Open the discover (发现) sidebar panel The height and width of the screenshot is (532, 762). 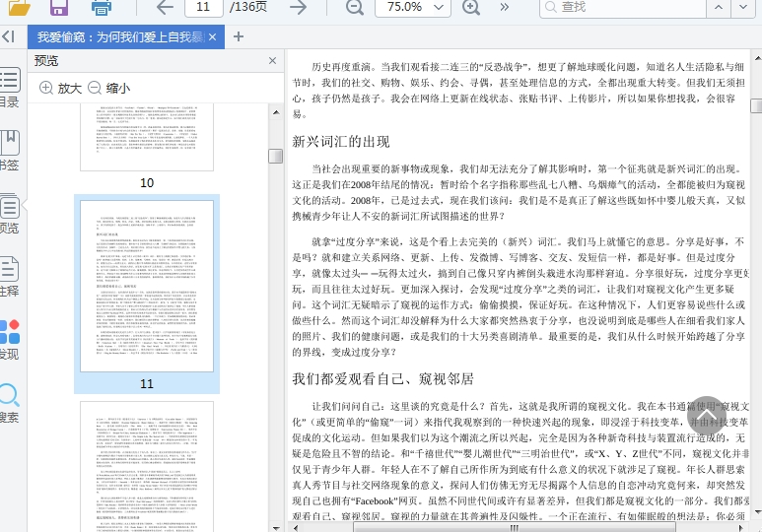coord(9,339)
